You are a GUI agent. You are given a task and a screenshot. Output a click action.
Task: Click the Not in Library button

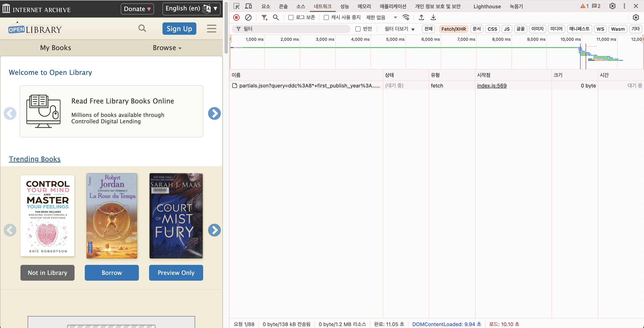pyautogui.click(x=47, y=272)
